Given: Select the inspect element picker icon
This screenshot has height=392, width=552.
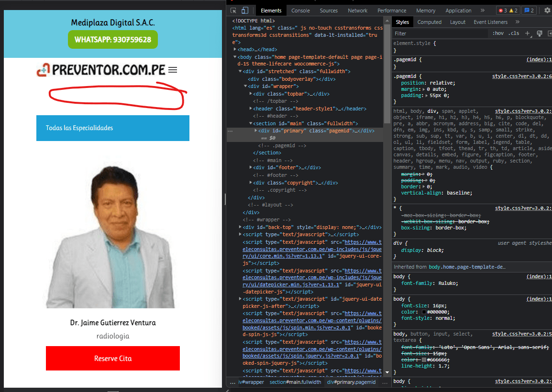Looking at the screenshot, I should (x=233, y=11).
